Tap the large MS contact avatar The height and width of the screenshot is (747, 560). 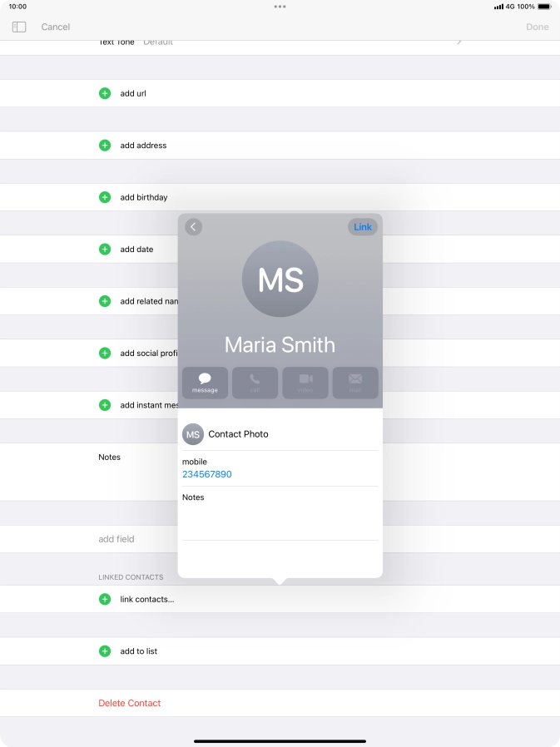[280, 280]
